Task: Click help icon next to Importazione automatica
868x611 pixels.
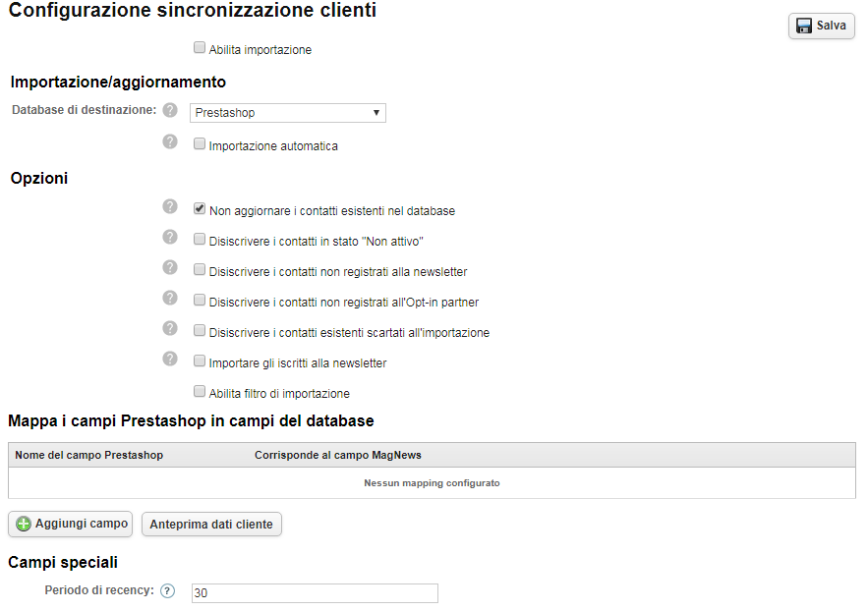Action: coord(170,142)
